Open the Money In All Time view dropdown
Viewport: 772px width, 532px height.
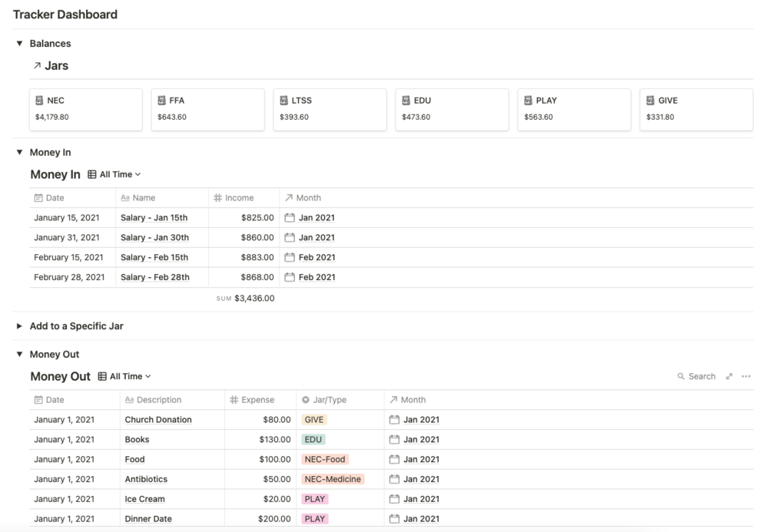pyautogui.click(x=115, y=175)
